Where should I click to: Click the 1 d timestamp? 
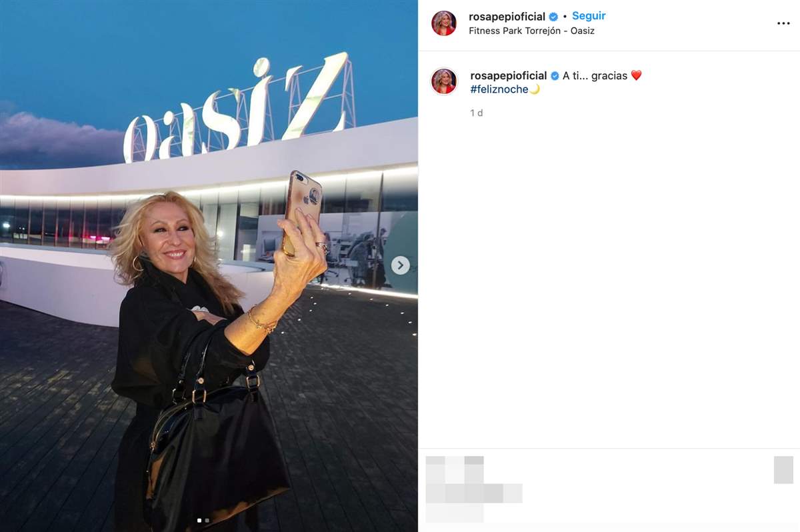tap(477, 113)
